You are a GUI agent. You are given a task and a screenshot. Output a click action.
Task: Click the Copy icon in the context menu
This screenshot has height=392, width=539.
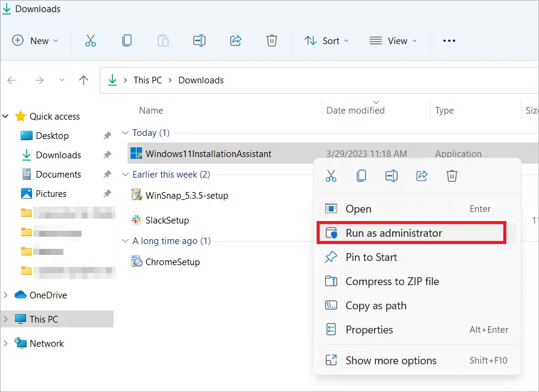(361, 176)
